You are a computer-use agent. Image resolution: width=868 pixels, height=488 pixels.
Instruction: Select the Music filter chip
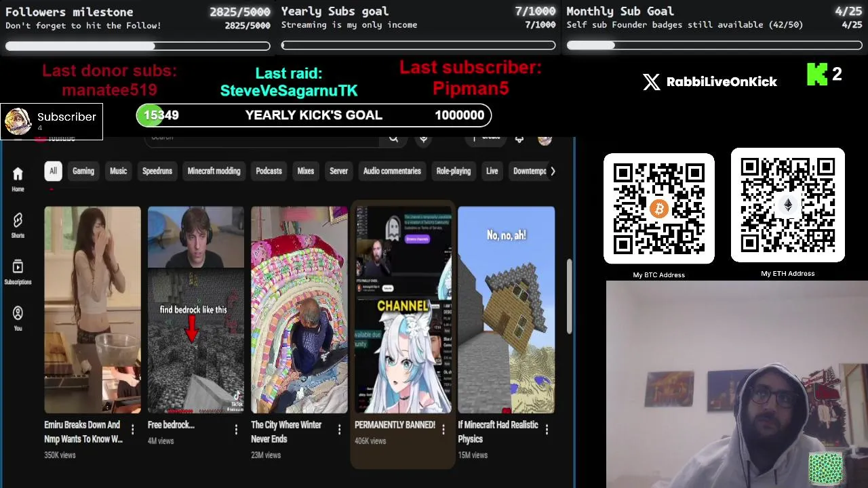[119, 171]
